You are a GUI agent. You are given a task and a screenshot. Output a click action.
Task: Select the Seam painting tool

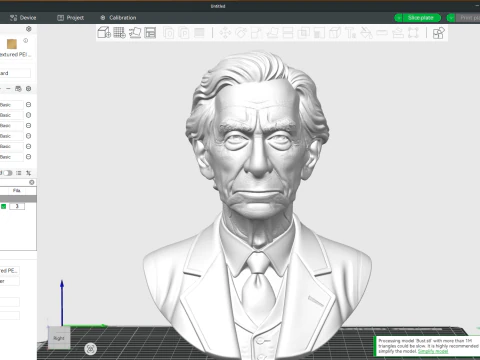(335, 33)
